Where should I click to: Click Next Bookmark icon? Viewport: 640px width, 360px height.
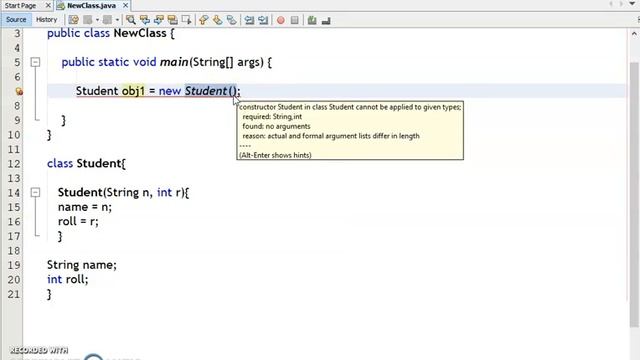click(217, 20)
